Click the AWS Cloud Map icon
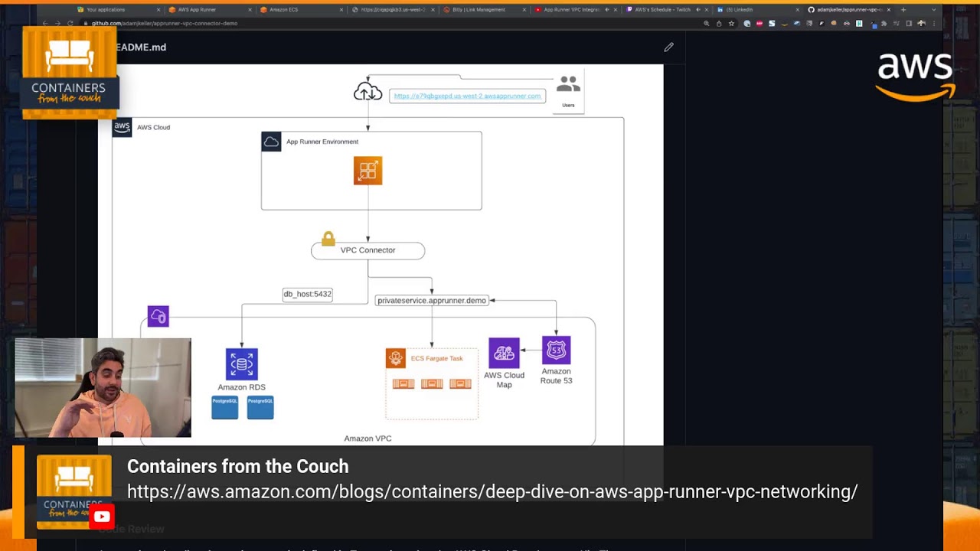The height and width of the screenshot is (551, 980). click(504, 353)
